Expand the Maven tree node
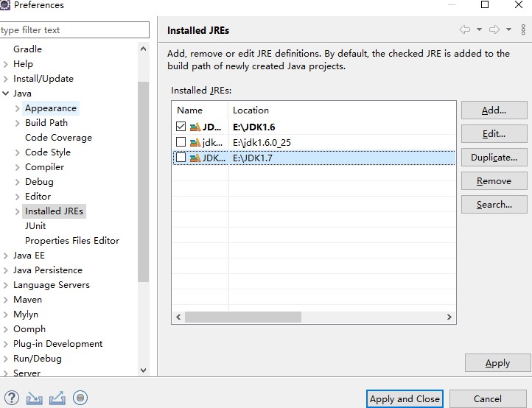This screenshot has height=408, width=532. coord(5,300)
